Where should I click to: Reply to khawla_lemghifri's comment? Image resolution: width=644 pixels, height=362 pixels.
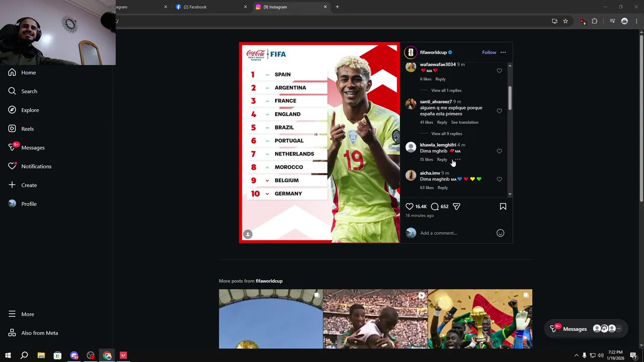tap(442, 159)
